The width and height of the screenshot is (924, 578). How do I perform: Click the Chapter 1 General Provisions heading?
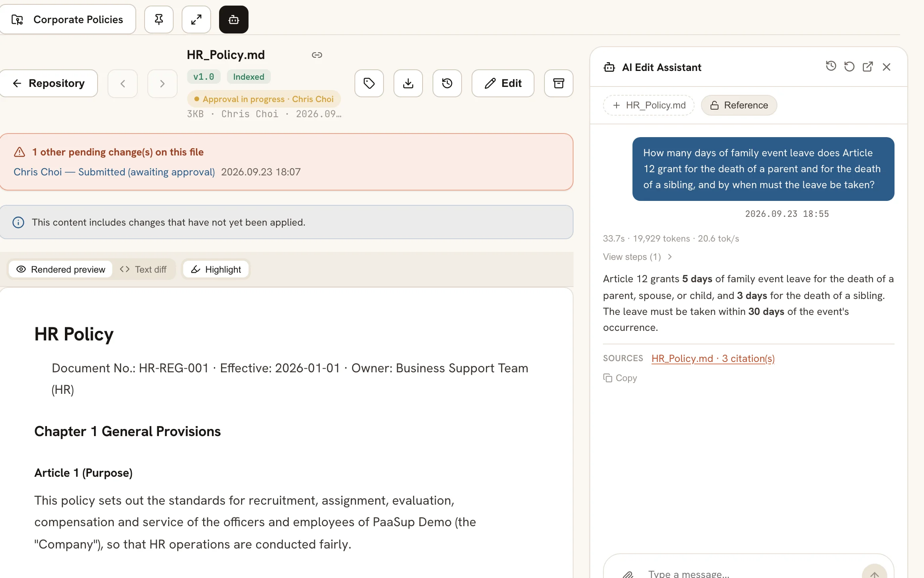[127, 431]
